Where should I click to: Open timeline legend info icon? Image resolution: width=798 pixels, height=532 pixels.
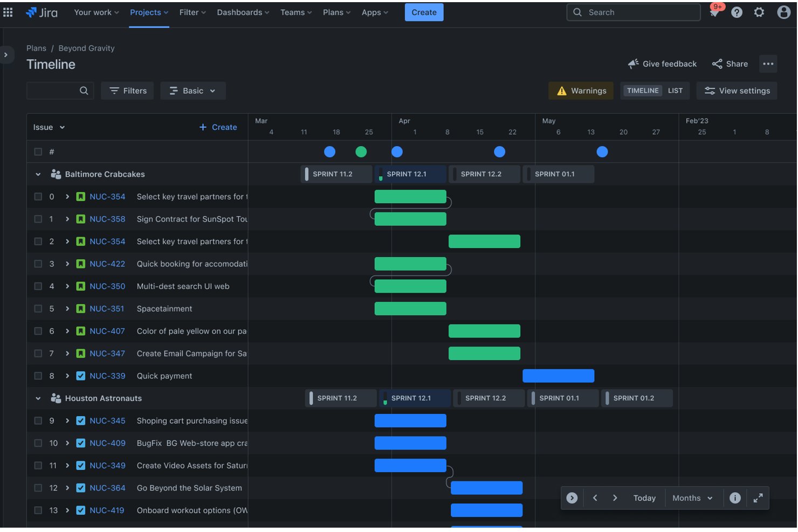[735, 498]
